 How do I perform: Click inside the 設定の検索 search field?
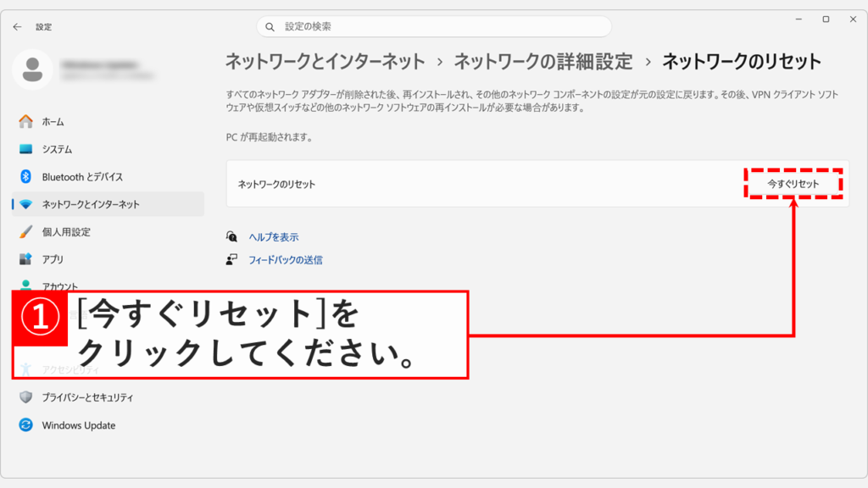434,26
